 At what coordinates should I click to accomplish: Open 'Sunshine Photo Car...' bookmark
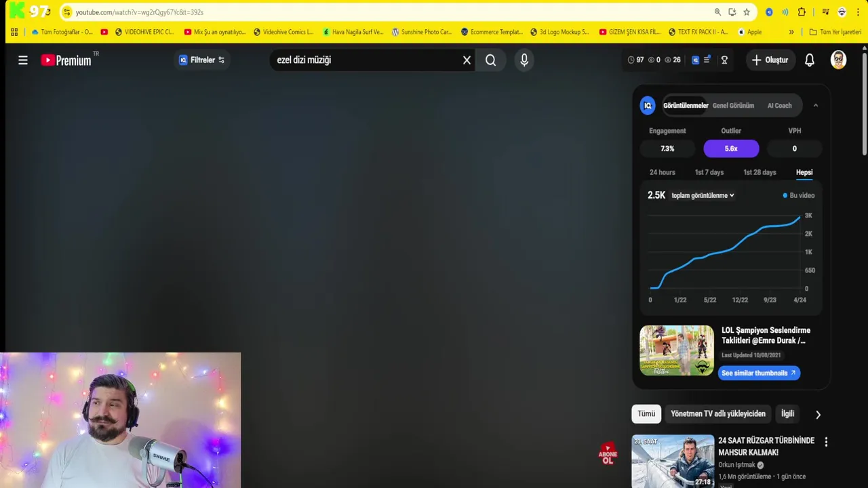tap(421, 32)
